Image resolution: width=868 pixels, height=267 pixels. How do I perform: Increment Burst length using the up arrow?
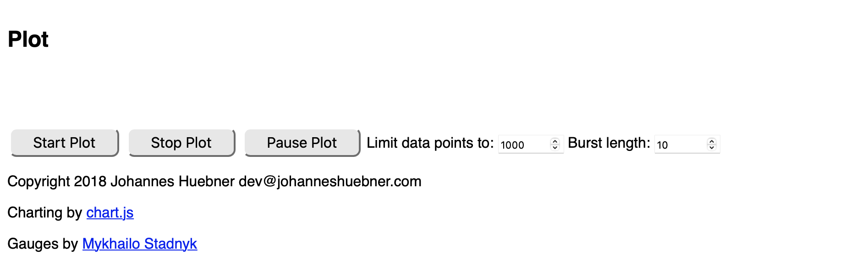point(712,141)
